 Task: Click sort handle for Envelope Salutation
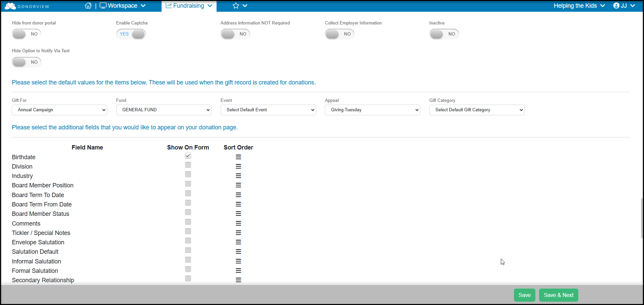pos(238,242)
